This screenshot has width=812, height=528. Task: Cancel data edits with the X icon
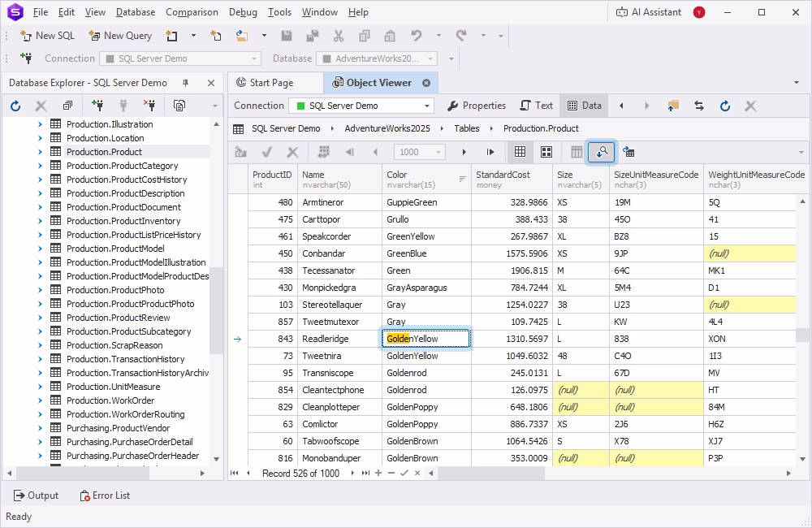(x=292, y=152)
